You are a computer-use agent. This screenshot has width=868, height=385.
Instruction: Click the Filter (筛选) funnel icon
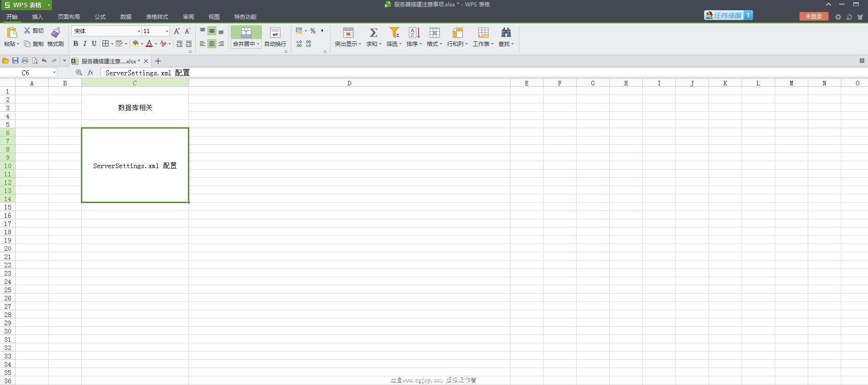[x=394, y=33]
